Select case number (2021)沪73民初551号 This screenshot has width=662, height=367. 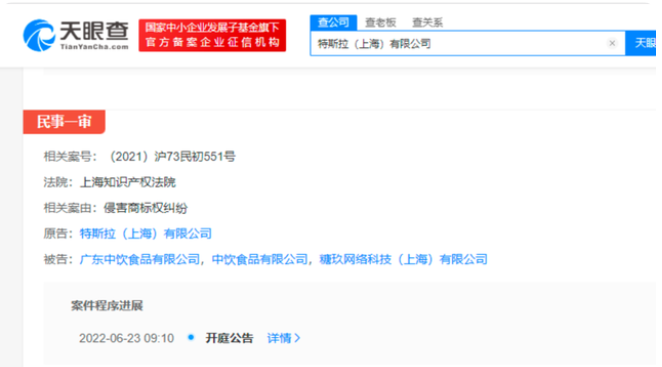[171, 157]
